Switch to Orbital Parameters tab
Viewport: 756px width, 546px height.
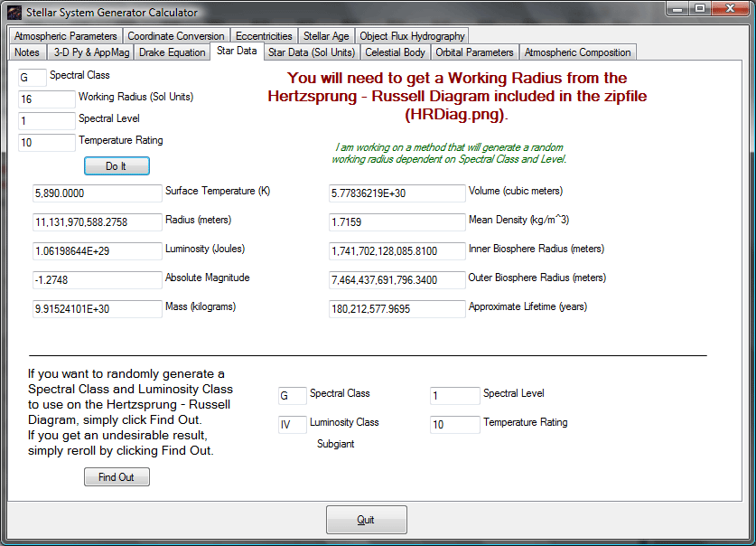474,52
